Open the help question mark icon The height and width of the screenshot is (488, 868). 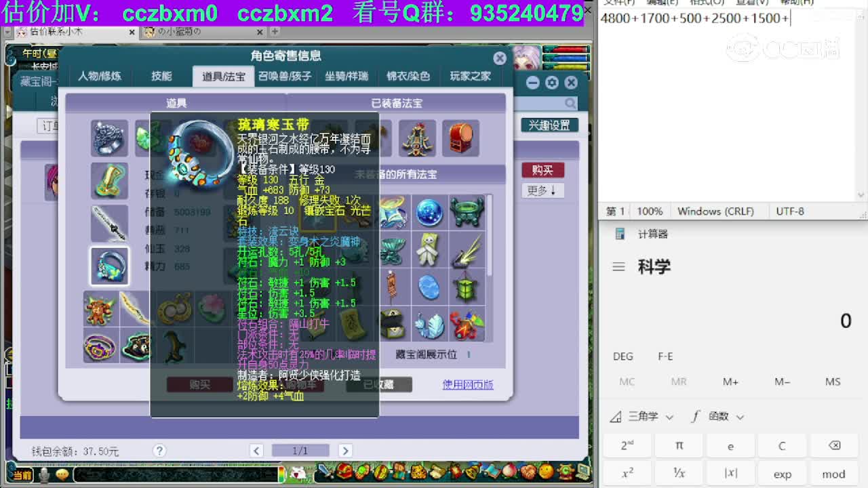[x=159, y=450]
